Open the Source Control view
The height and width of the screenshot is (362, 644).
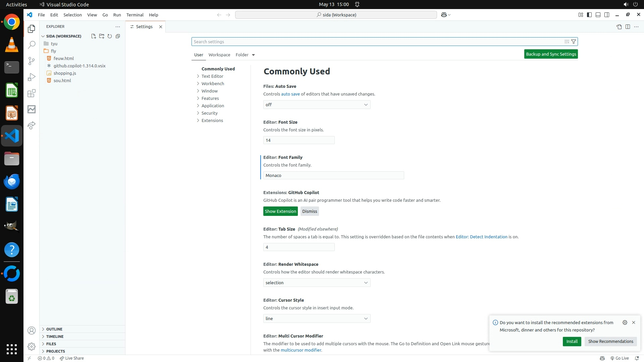pyautogui.click(x=32, y=61)
